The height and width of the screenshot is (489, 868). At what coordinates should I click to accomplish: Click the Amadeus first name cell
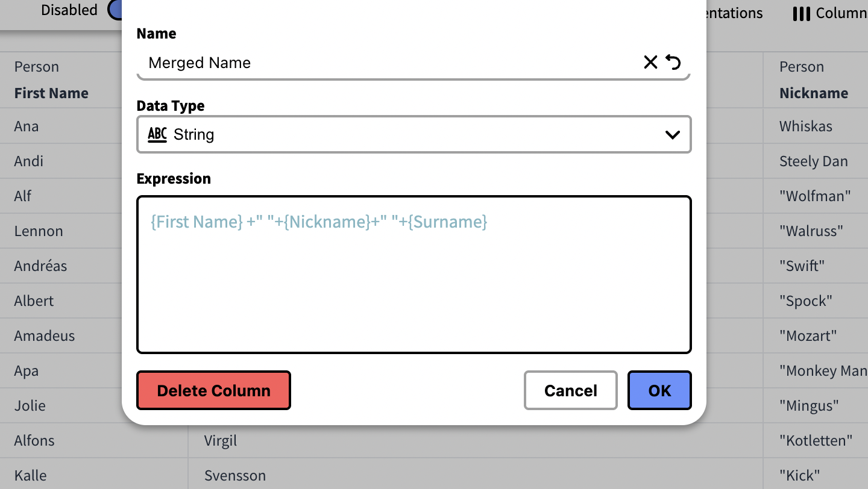coord(45,336)
